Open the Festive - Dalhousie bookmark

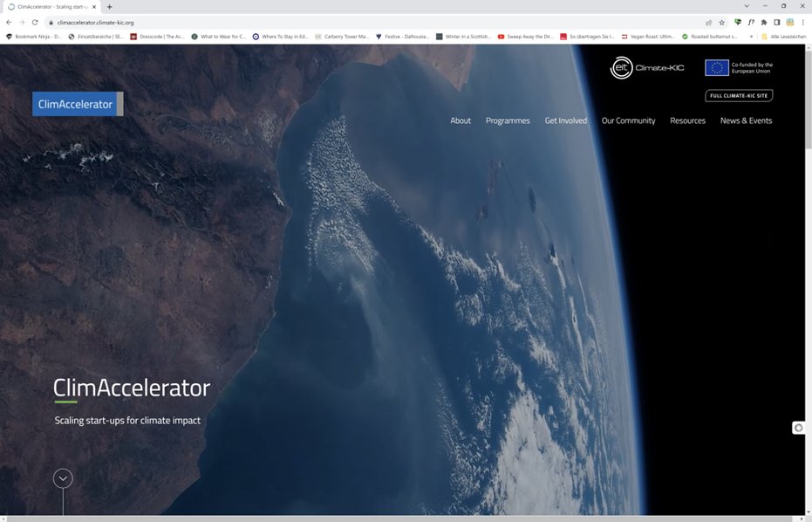(403, 37)
